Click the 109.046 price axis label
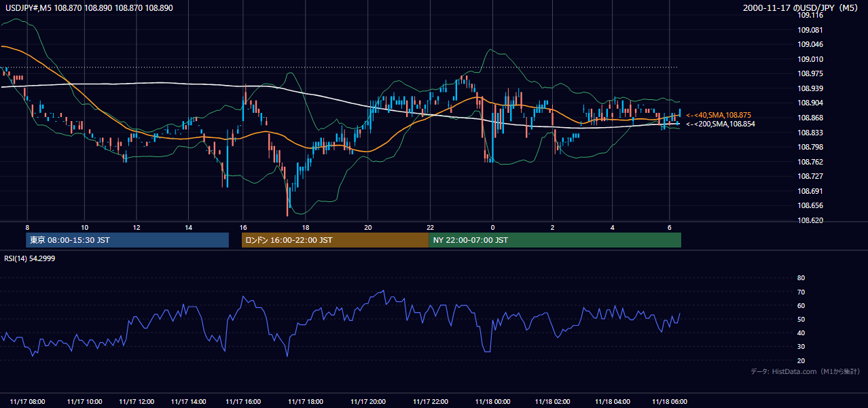This screenshot has height=408, width=868. click(810, 44)
